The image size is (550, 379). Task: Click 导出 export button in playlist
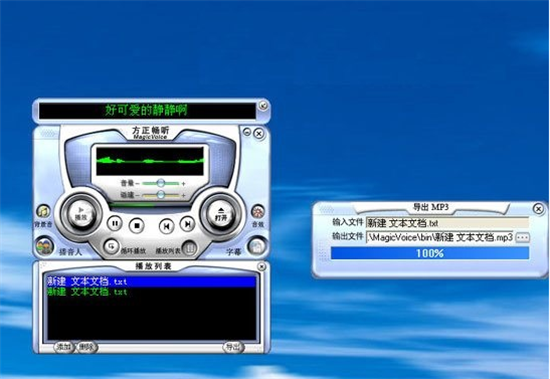pyautogui.click(x=234, y=347)
